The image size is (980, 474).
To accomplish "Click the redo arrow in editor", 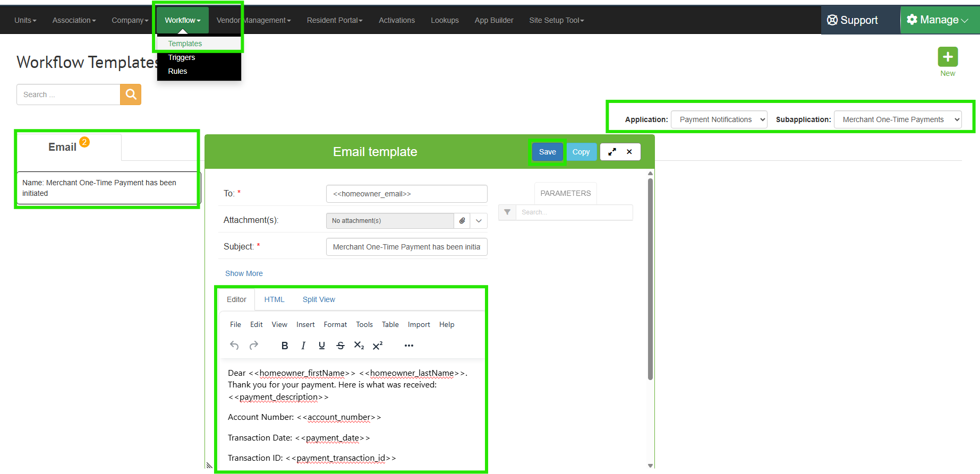I will pos(254,346).
